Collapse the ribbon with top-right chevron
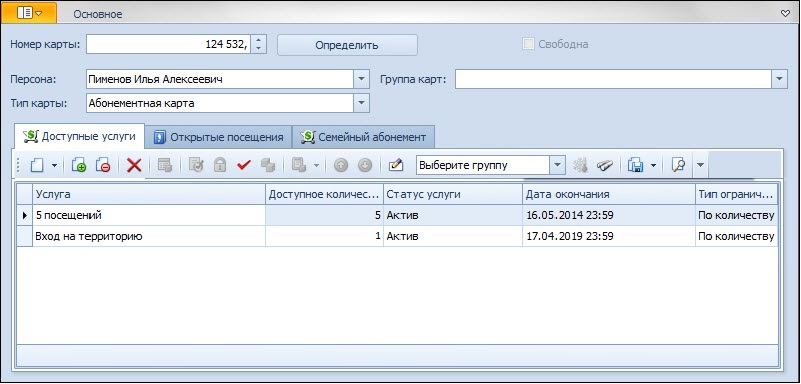Screen dimensions: 801x384 coord(786,14)
